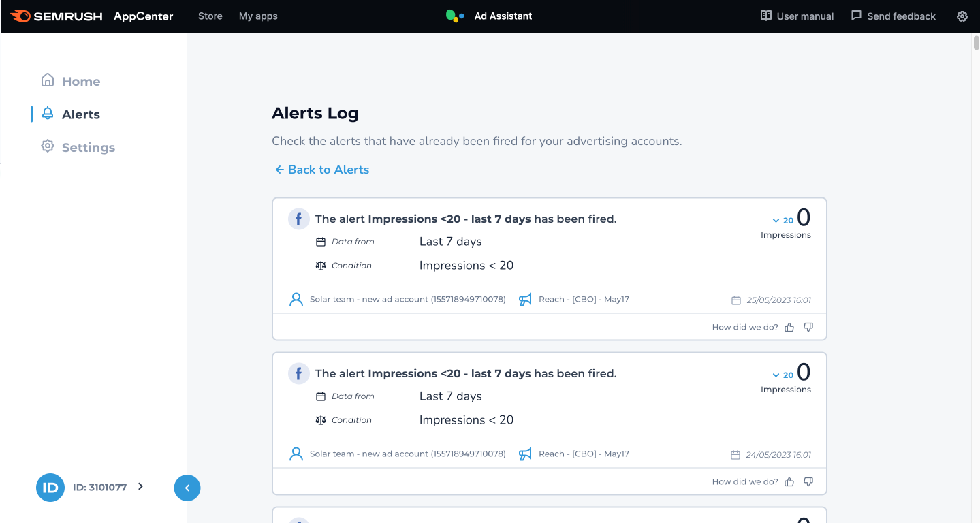Click Solar team account name on 24/05/2023 alert

click(x=408, y=454)
